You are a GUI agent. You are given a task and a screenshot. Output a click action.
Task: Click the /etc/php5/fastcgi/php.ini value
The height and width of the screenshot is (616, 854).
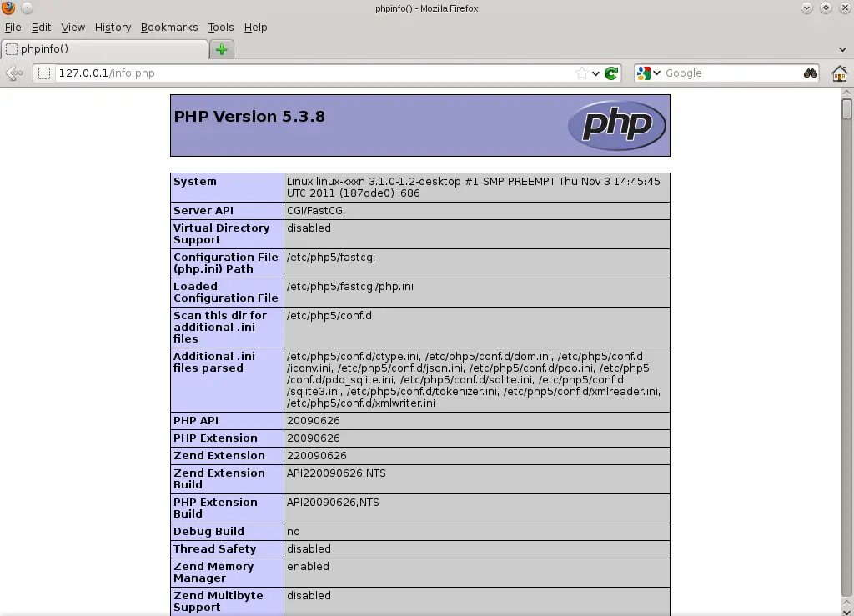349,287
